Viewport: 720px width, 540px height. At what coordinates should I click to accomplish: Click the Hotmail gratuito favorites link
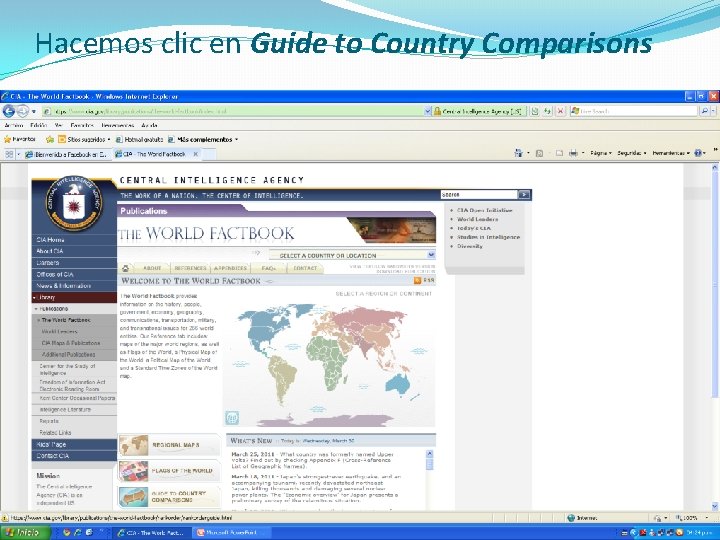coord(139,139)
